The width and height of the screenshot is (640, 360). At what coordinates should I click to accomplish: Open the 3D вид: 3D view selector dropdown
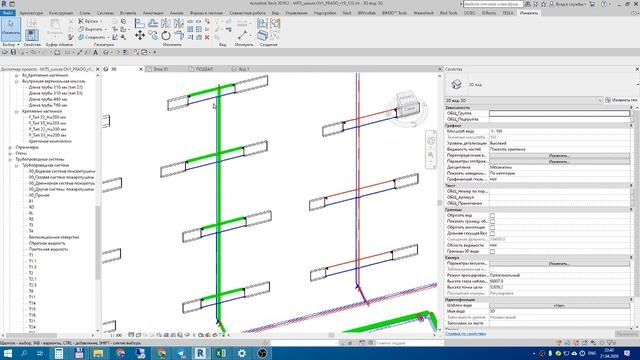pos(524,100)
